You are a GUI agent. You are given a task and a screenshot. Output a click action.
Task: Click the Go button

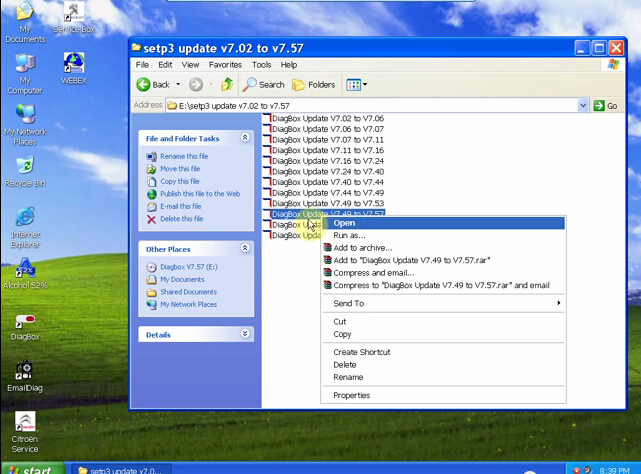pos(605,106)
